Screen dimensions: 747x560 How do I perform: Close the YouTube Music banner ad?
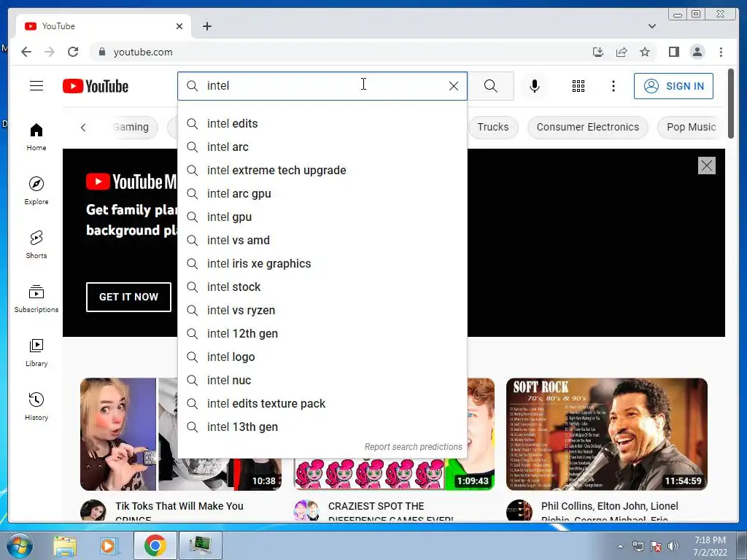coord(706,166)
